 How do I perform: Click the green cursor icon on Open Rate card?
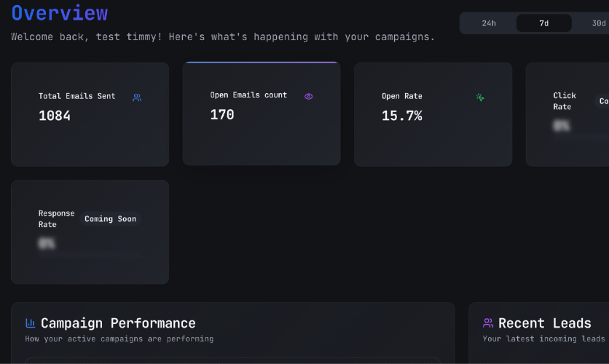480,98
